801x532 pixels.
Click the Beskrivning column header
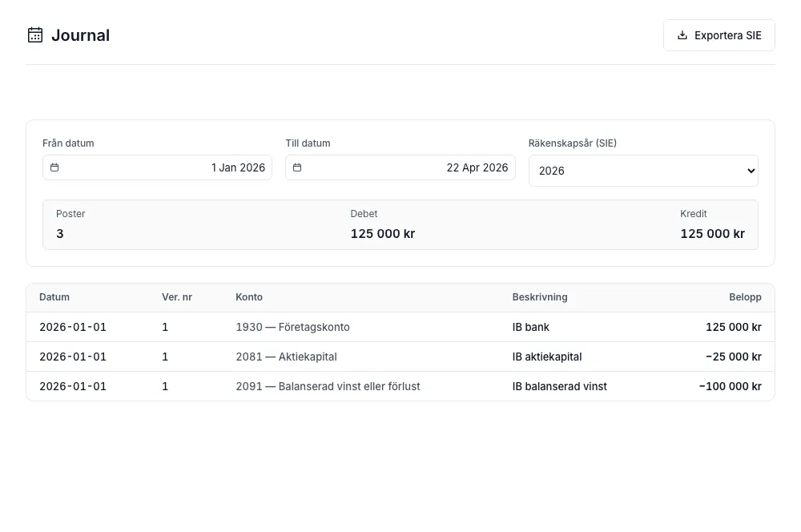tap(540, 297)
